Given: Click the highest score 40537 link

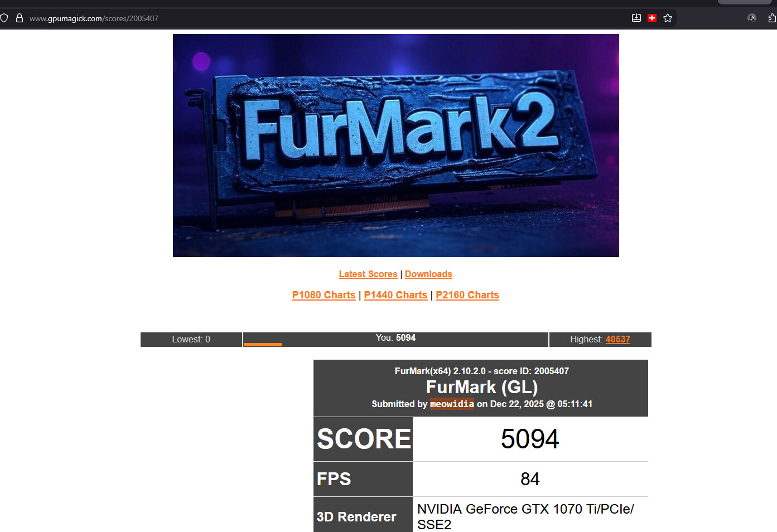Looking at the screenshot, I should [617, 339].
